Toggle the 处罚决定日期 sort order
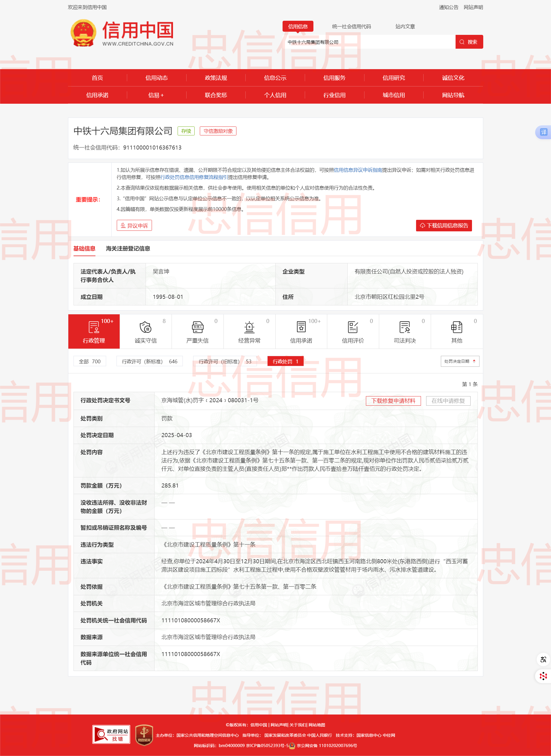 [460, 361]
